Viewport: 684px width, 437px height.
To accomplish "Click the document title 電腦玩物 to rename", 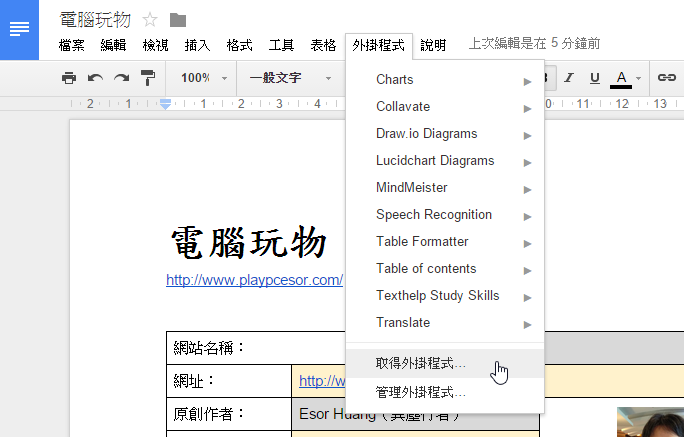I will [95, 20].
